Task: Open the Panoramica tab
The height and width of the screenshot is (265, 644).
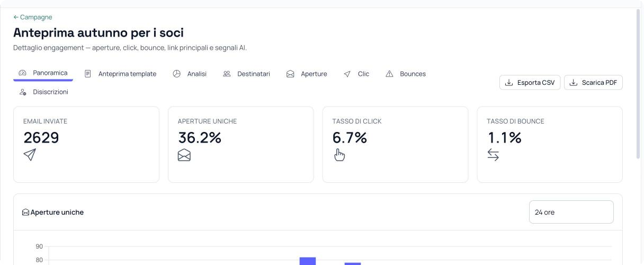Action: point(43,73)
